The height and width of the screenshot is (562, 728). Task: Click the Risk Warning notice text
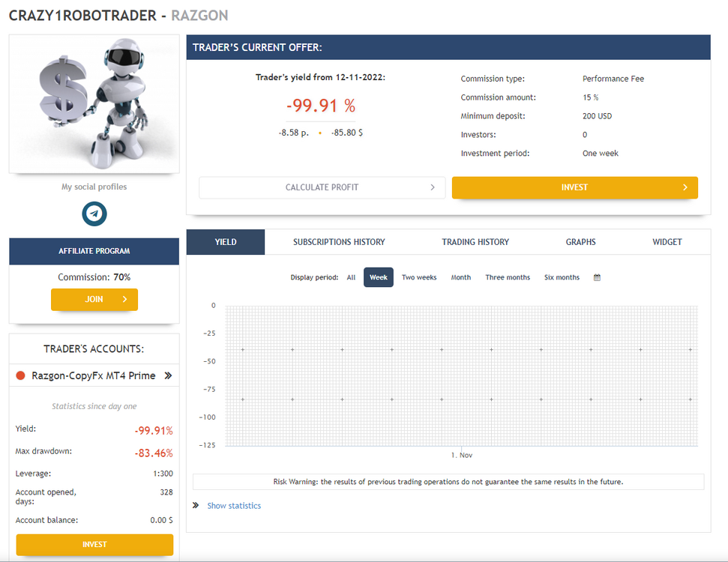(x=448, y=482)
